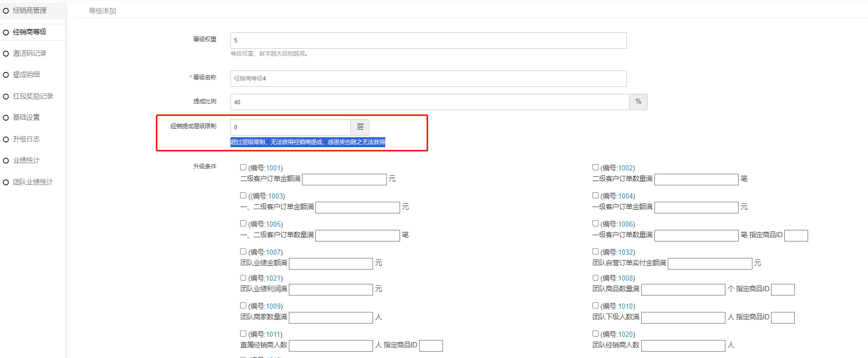Click the circle icon beside 升级日志
This screenshot has height=358, width=868.
tap(6, 139)
